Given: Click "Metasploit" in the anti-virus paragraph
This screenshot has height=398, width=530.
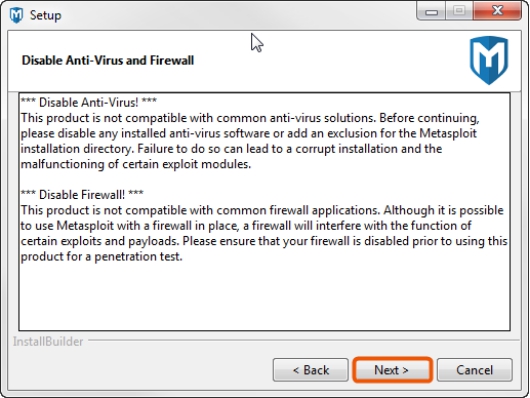Looking at the screenshot, I should pos(448,133).
